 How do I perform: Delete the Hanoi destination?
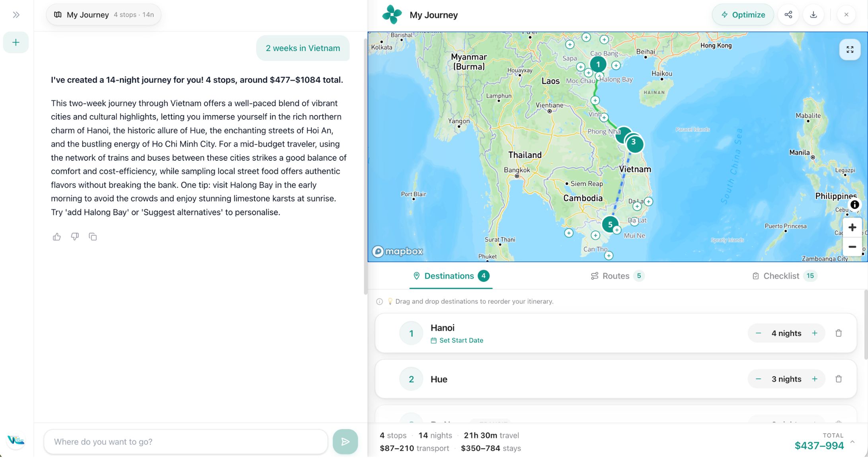[x=838, y=333]
